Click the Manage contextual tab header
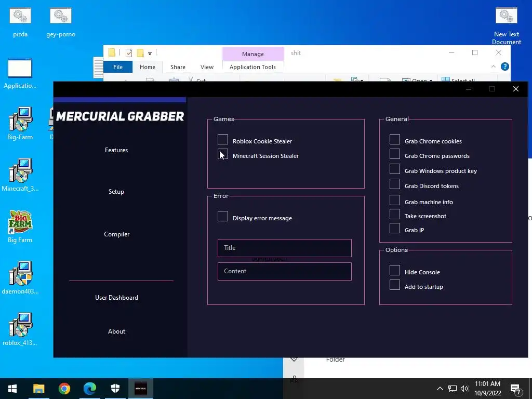Screen dimensions: 532x399 [x=253, y=54]
